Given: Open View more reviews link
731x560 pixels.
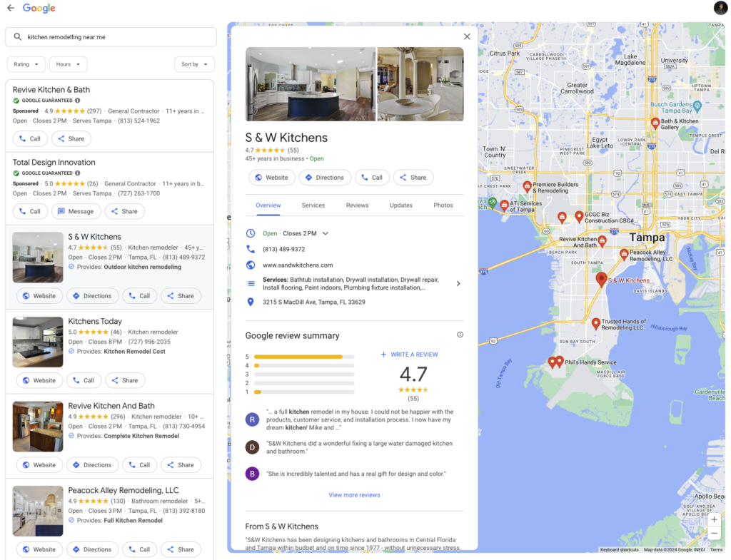Looking at the screenshot, I should click(x=354, y=495).
